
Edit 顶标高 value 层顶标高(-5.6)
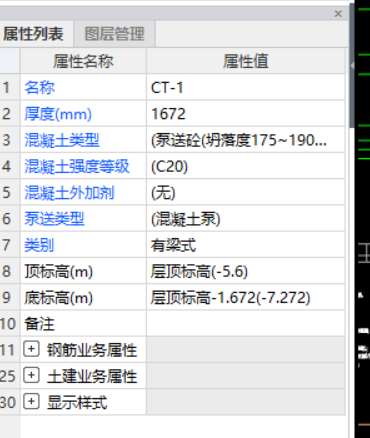pos(246,271)
